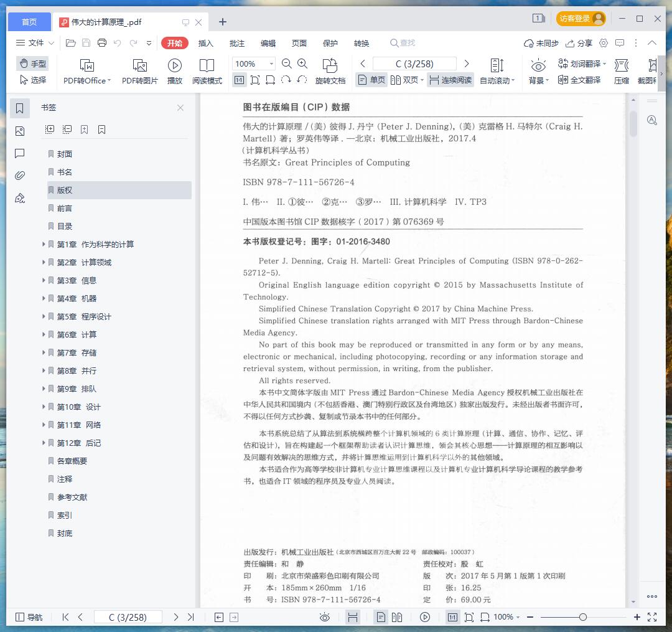Open thumbnails panel in left sidebar

pyautogui.click(x=20, y=131)
